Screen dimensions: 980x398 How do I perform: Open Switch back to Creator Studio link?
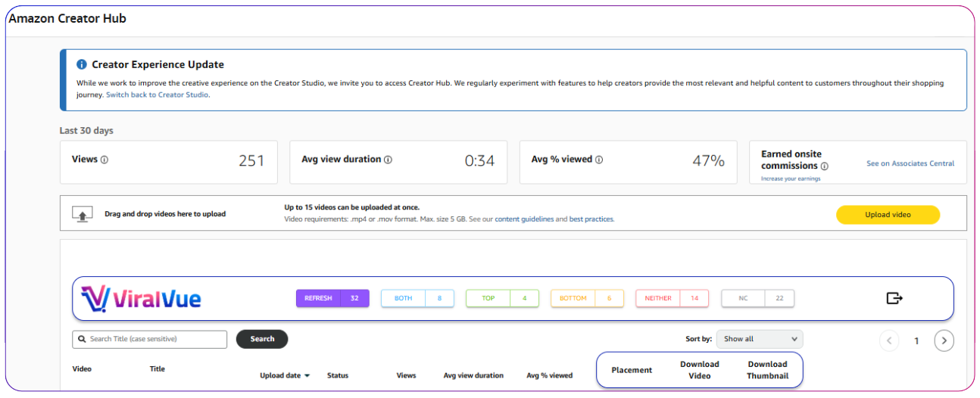[x=158, y=95]
